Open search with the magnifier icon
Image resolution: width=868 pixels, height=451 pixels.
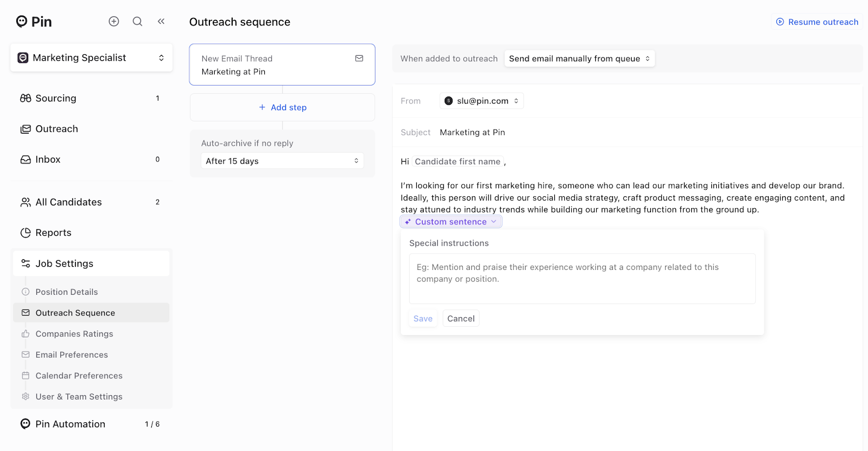[138, 21]
